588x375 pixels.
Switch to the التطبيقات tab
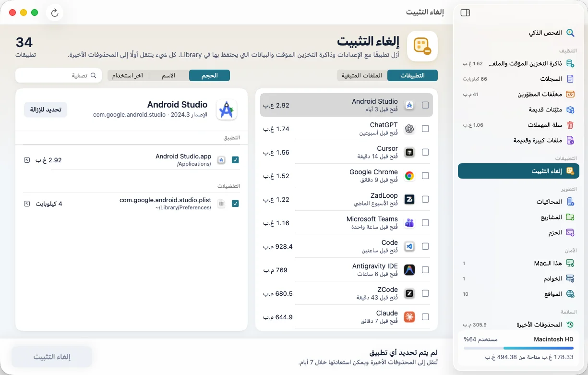click(x=412, y=75)
